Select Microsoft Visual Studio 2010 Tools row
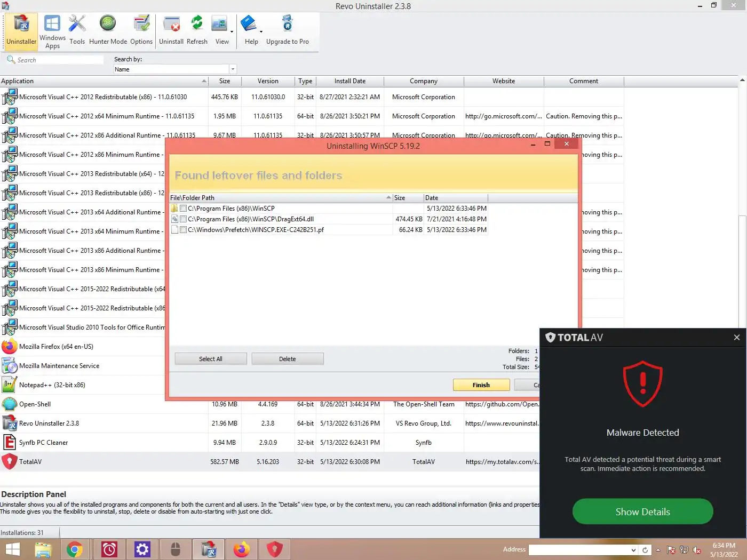Viewport: 747px width, 560px height. coord(83,327)
